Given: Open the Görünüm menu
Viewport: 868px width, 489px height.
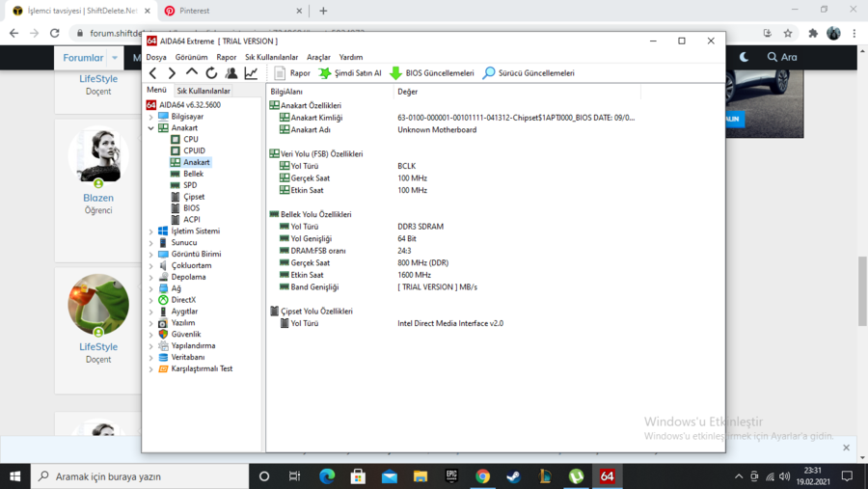Looking at the screenshot, I should pos(191,57).
